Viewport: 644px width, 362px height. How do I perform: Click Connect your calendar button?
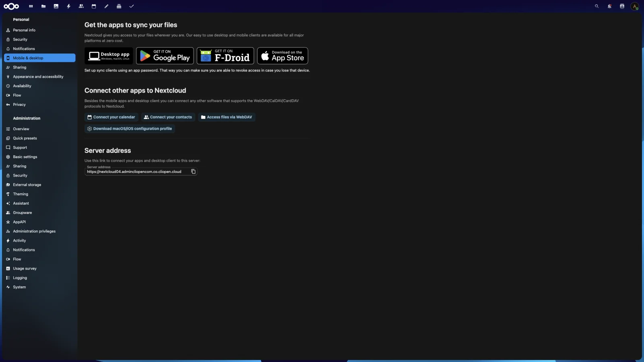[x=111, y=117]
